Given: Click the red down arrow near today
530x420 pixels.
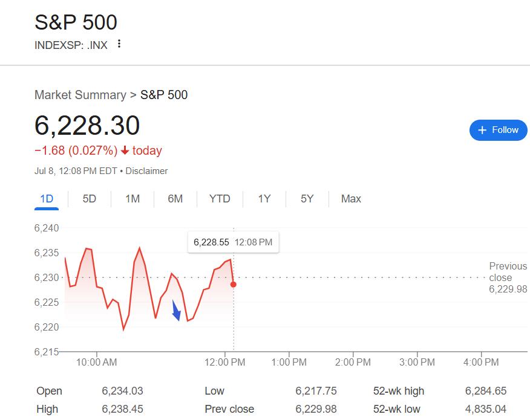Looking at the screenshot, I should click(x=125, y=150).
